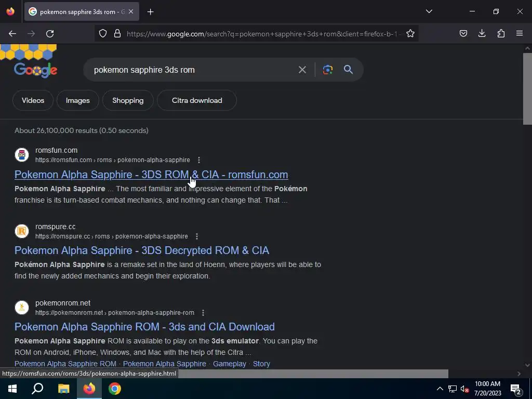532x399 pixels.
Task: Open the network tray icon
Action: tap(453, 389)
